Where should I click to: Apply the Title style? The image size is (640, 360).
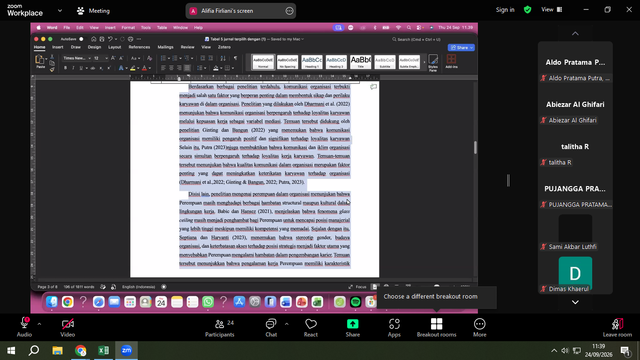coord(360,62)
